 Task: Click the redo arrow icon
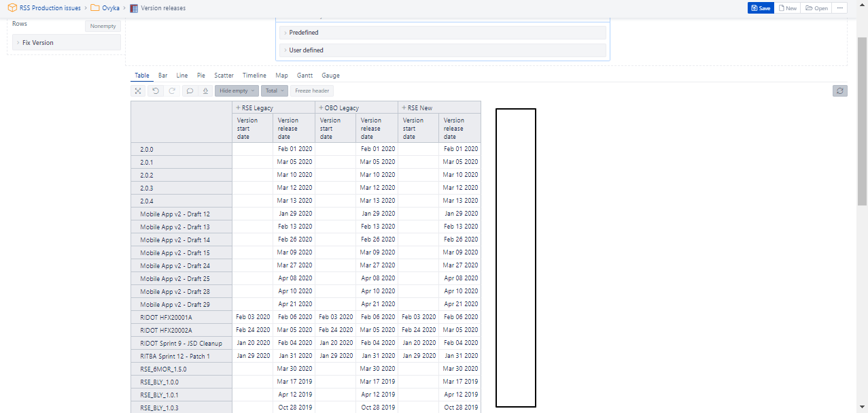coord(172,90)
